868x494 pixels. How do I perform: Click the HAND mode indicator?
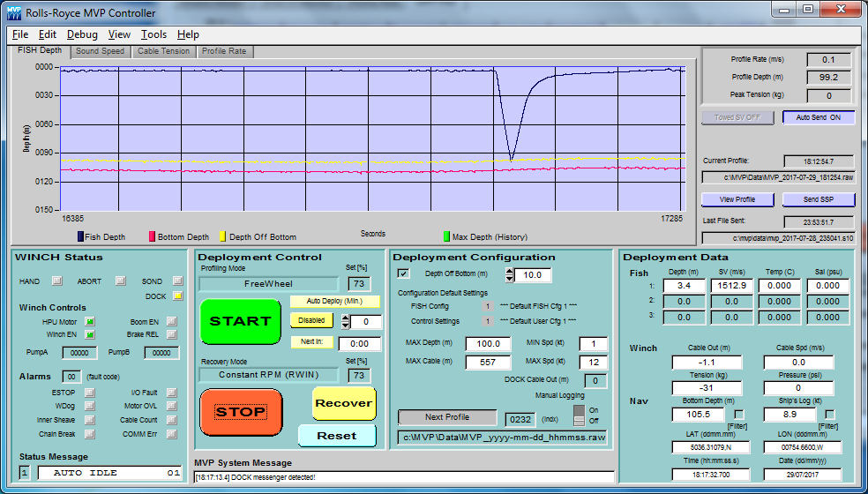point(56,281)
